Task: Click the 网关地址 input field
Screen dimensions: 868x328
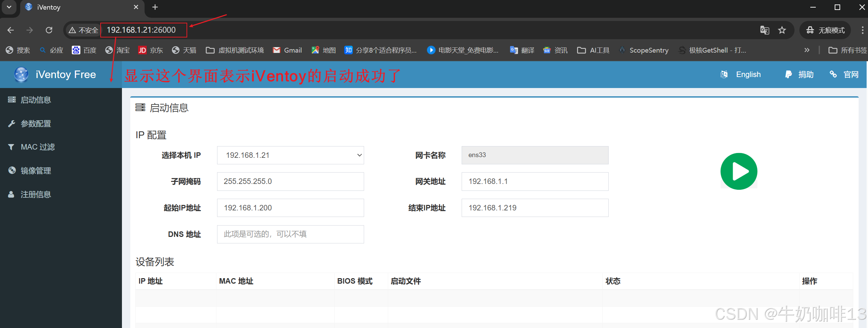Action: click(x=535, y=182)
